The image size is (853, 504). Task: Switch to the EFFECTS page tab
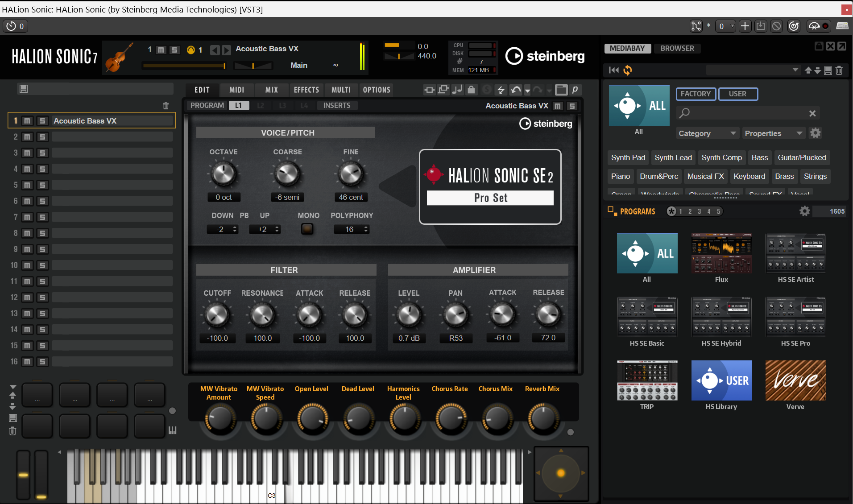point(306,90)
